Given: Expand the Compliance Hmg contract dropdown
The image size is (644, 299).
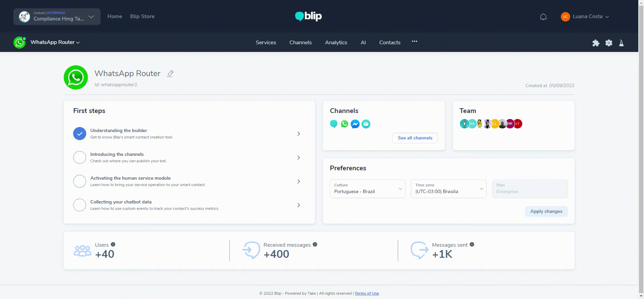Looking at the screenshot, I should tap(57, 17).
